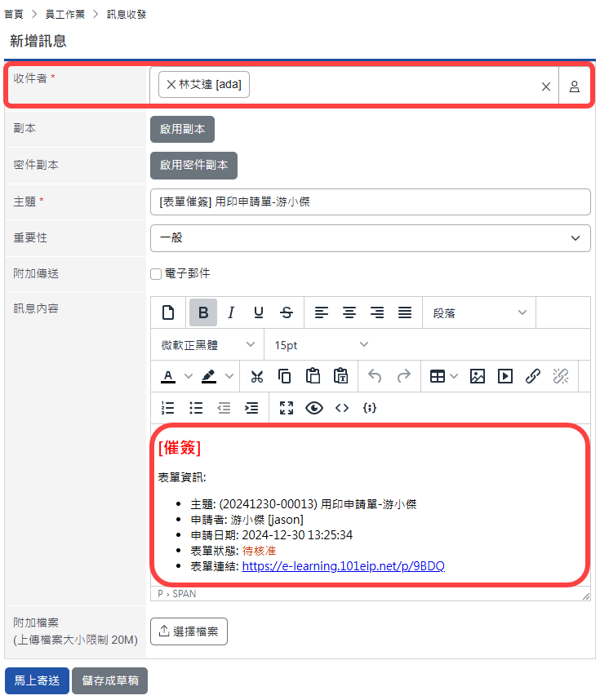The height and width of the screenshot is (700, 600).
Task: Toggle bold formatting
Action: point(203,312)
